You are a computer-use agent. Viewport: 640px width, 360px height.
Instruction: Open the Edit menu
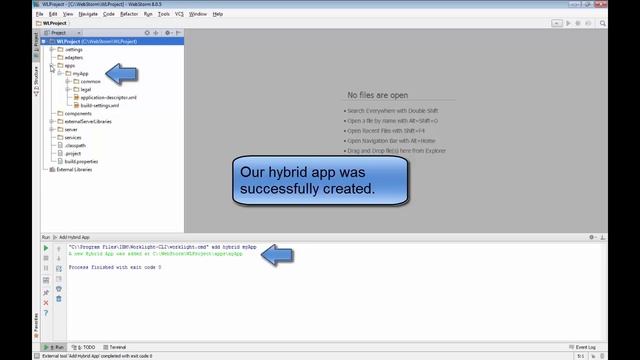tap(53, 14)
